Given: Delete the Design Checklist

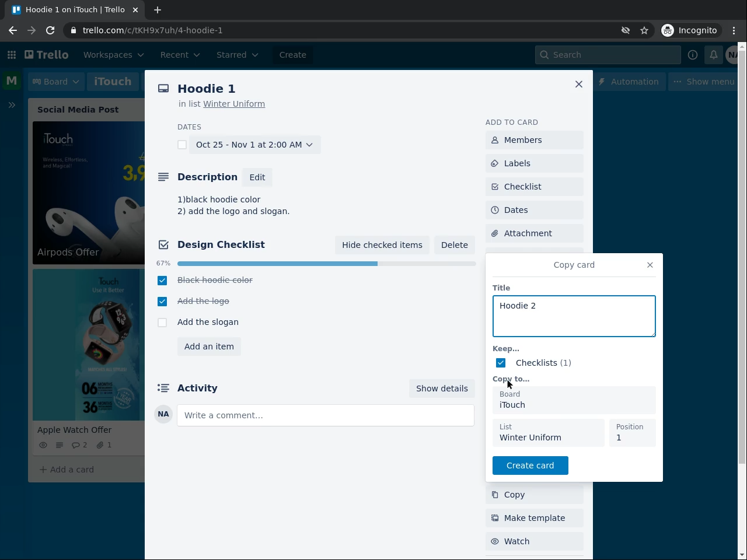Looking at the screenshot, I should point(455,245).
